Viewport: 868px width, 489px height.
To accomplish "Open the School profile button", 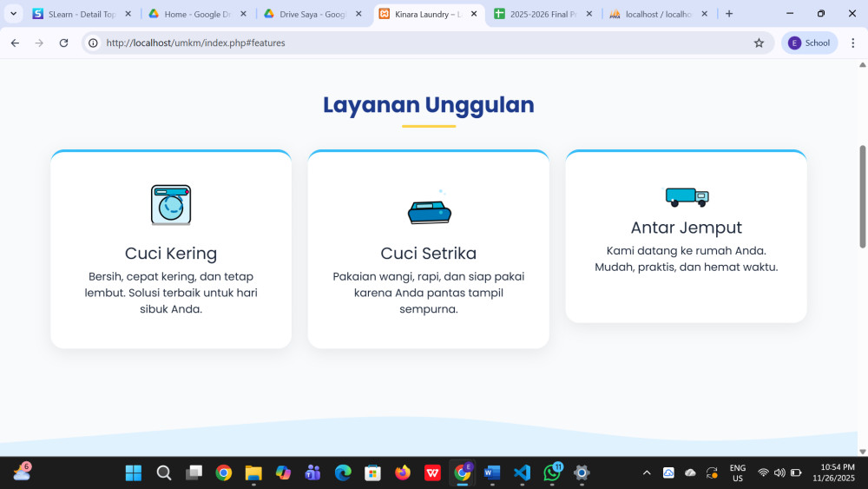I will click(x=809, y=43).
